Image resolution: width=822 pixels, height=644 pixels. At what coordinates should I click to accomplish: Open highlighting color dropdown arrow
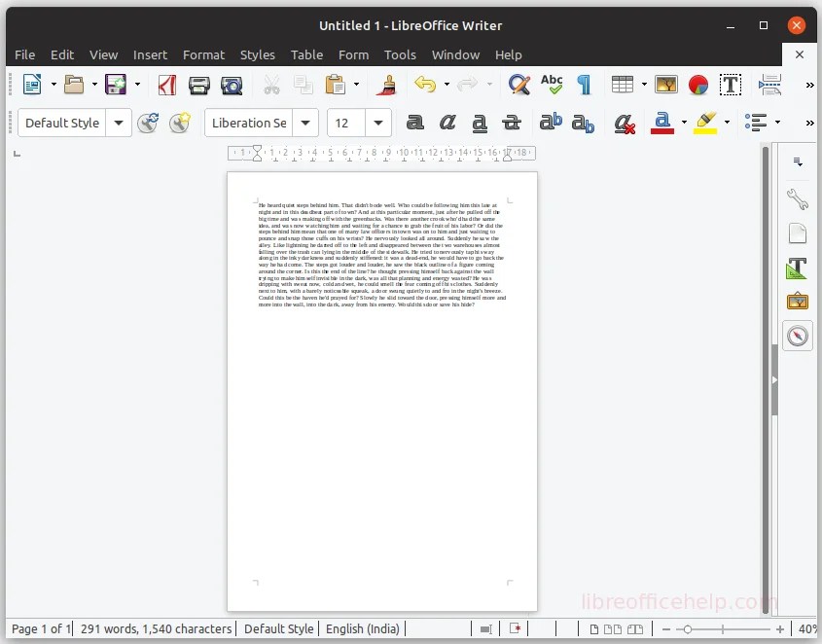pyautogui.click(x=727, y=123)
